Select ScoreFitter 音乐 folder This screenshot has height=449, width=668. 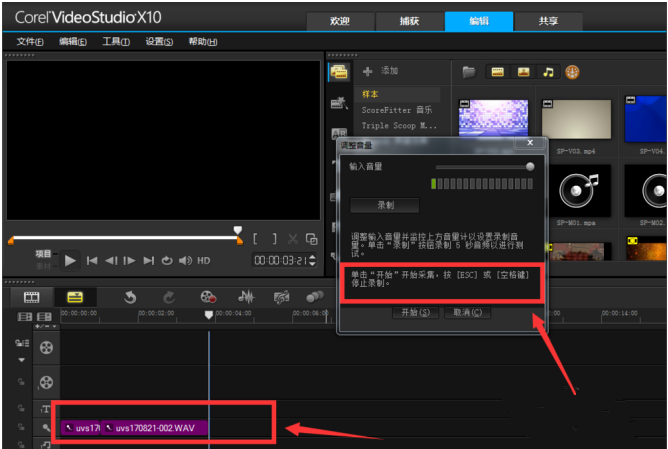tap(397, 110)
